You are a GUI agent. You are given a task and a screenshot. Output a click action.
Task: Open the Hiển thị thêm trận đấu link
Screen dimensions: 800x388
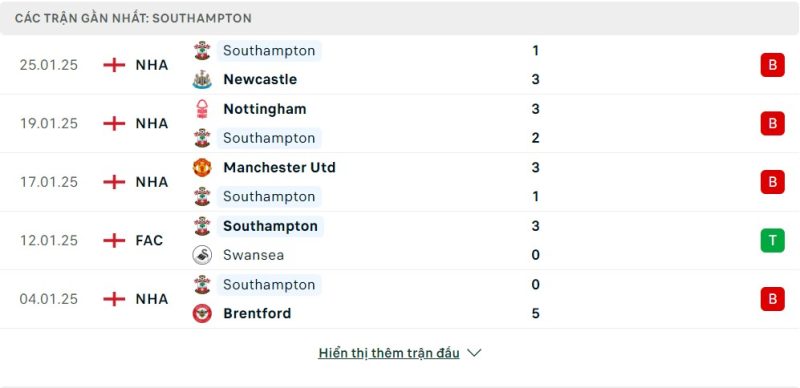click(x=389, y=353)
